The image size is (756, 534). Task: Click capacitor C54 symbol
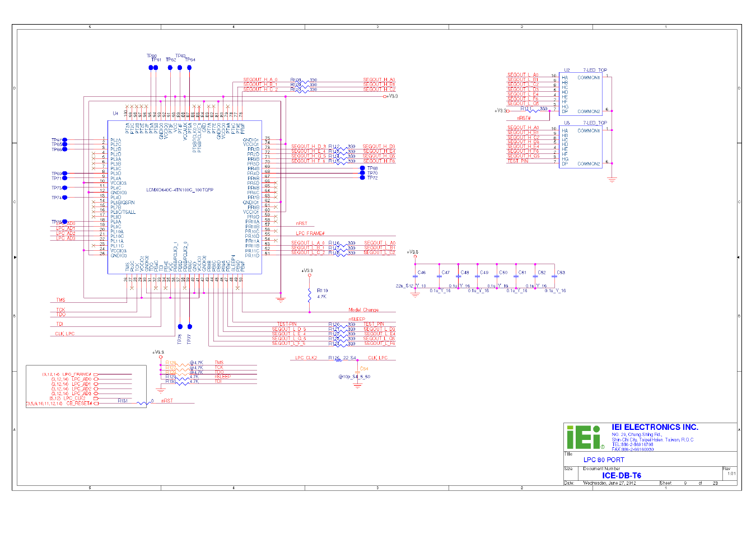[357, 373]
